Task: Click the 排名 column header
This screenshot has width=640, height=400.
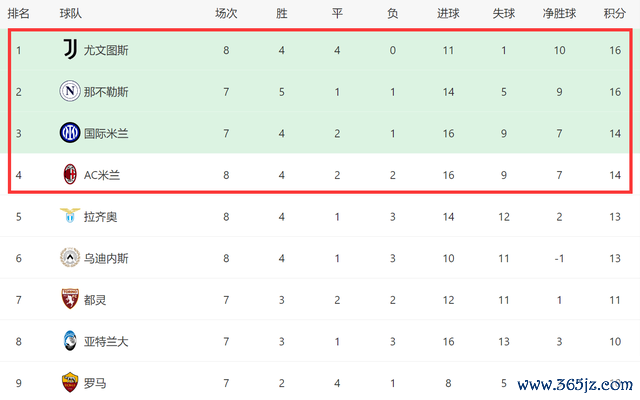Action: [18, 13]
